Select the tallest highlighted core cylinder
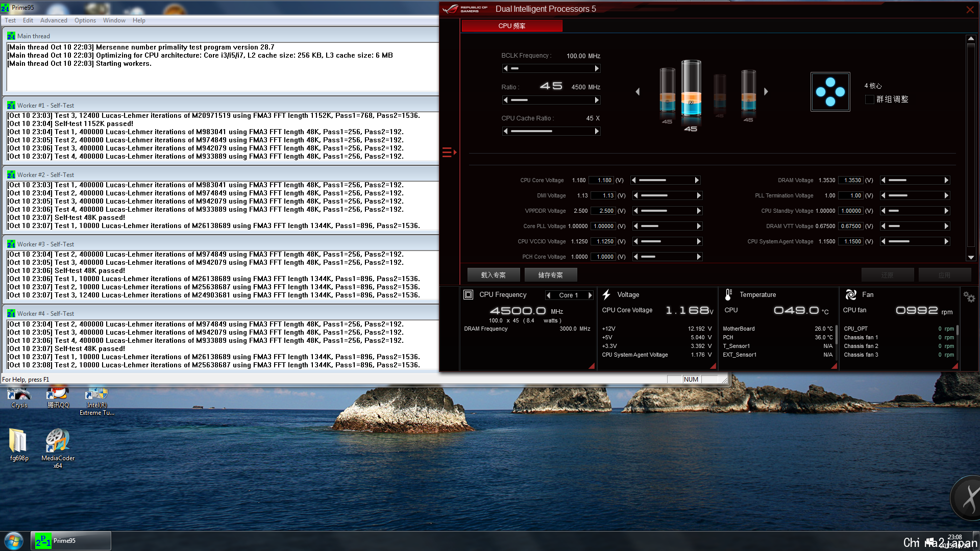This screenshot has height=551, width=980. click(691, 89)
